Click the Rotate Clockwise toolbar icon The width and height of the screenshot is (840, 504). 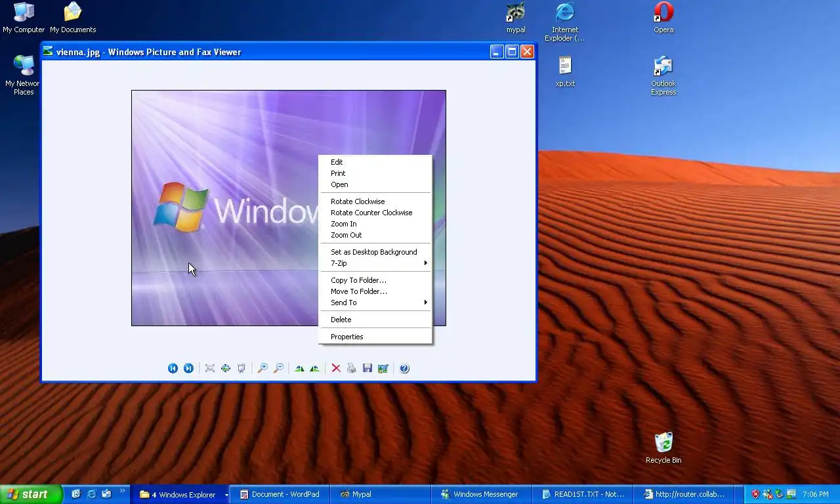(299, 368)
